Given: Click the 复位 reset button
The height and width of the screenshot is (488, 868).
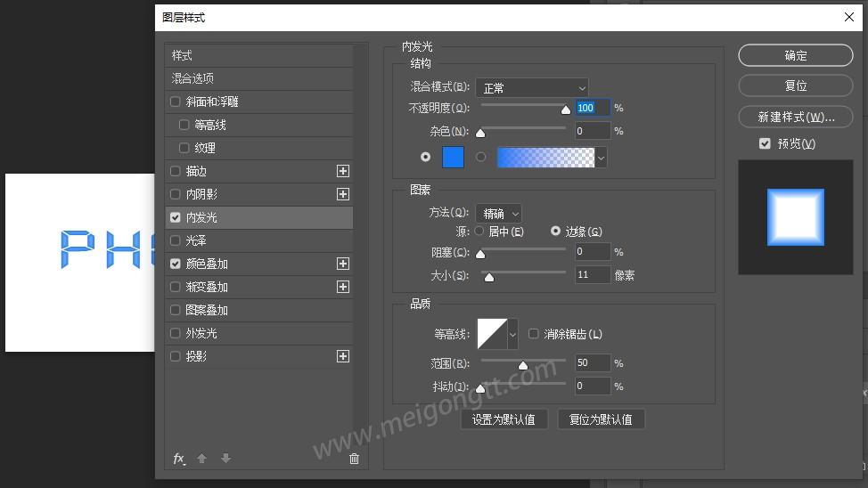Looking at the screenshot, I should click(796, 85).
